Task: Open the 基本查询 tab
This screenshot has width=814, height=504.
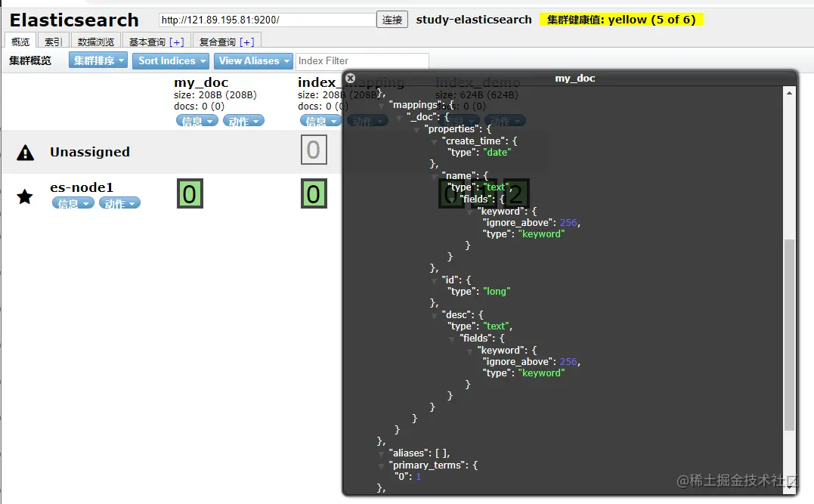Action: click(x=147, y=42)
